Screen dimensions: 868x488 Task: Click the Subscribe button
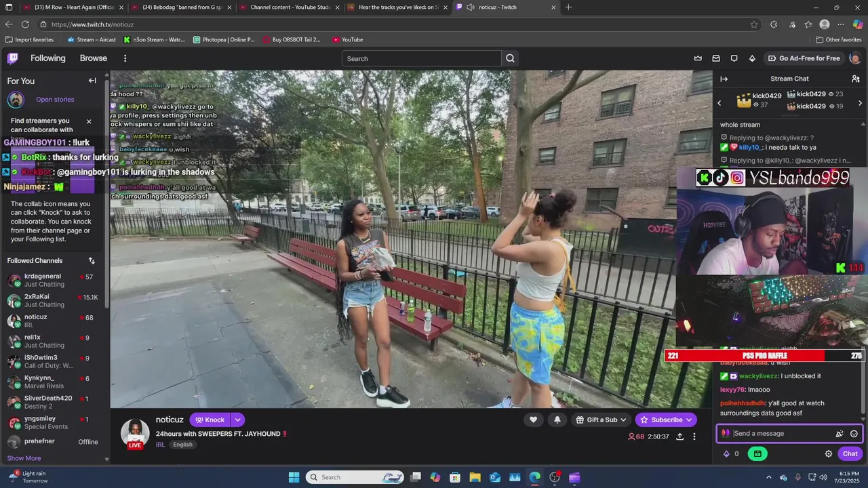coord(666,420)
